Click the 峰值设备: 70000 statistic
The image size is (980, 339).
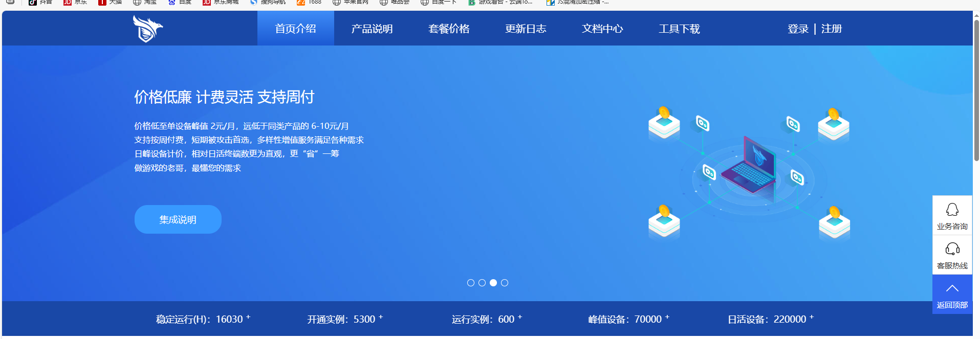click(628, 319)
